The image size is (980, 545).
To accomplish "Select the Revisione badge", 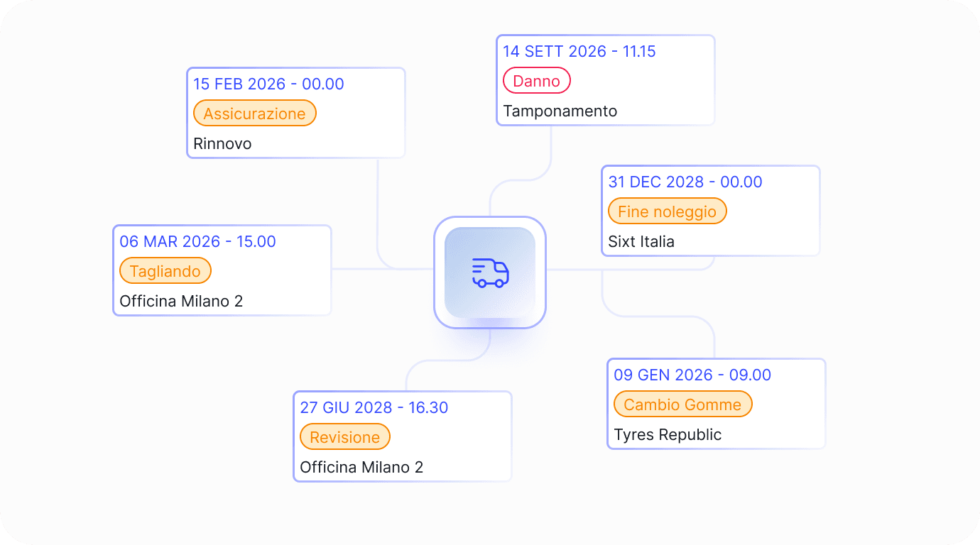I will click(344, 437).
